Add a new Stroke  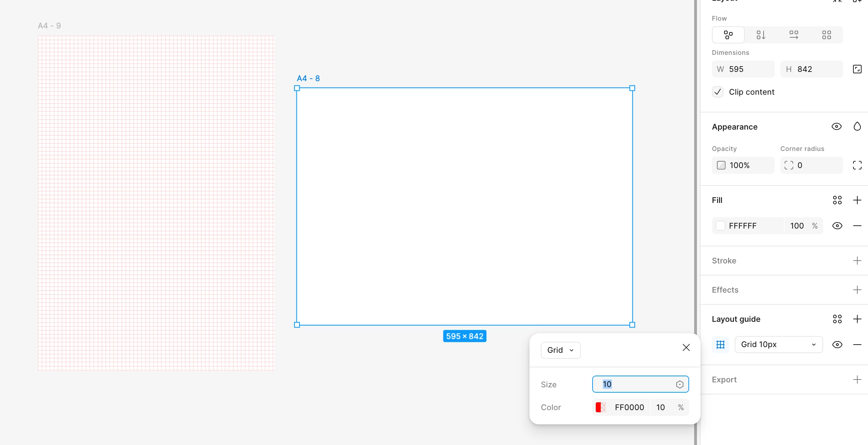[857, 261]
